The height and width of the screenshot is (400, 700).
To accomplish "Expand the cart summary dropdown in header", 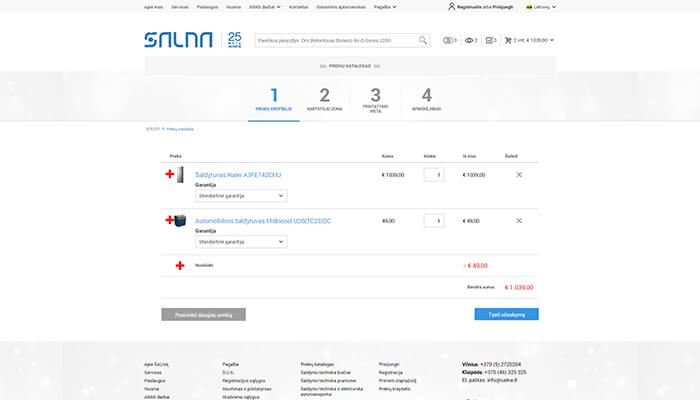I will click(552, 40).
